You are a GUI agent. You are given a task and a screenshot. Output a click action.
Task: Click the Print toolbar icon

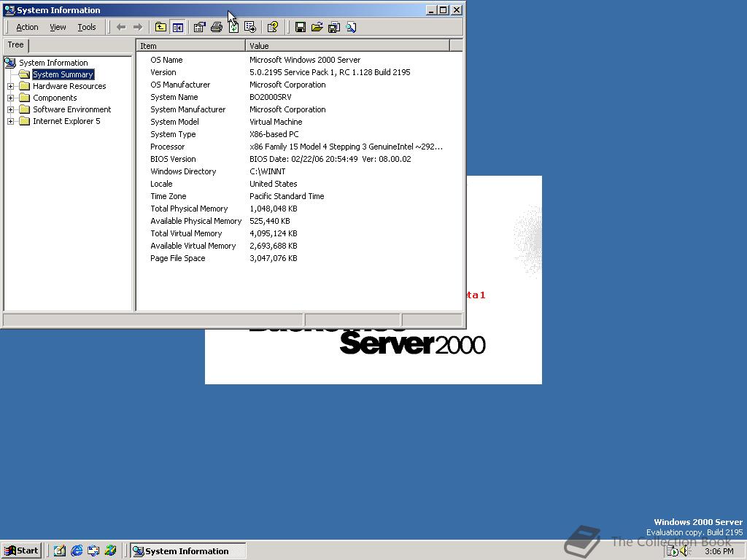[216, 27]
